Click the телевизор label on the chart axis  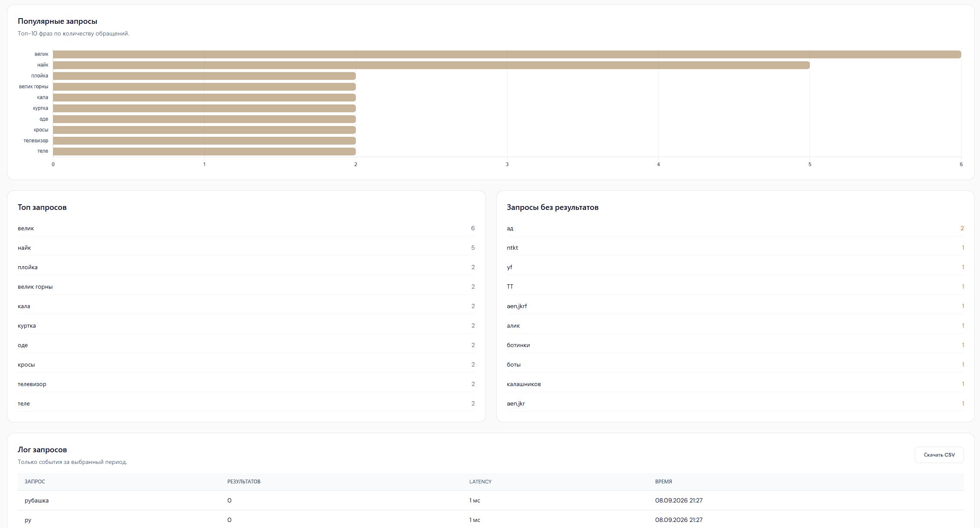pyautogui.click(x=36, y=141)
